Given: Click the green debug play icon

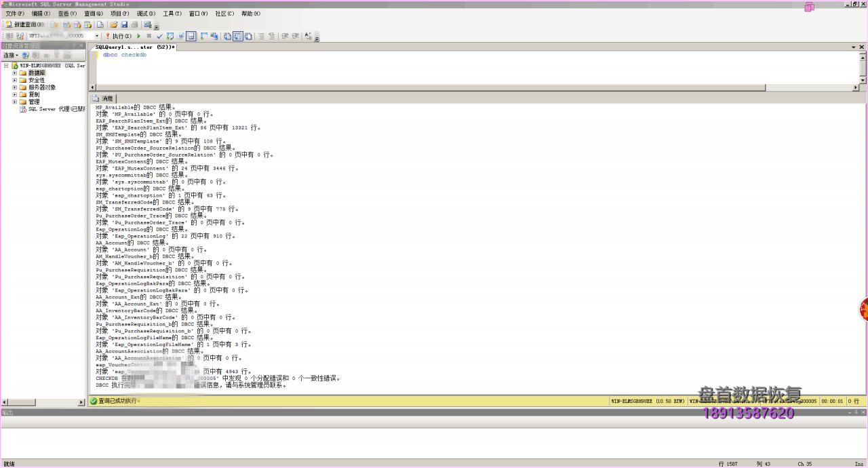Looking at the screenshot, I should pos(139,36).
